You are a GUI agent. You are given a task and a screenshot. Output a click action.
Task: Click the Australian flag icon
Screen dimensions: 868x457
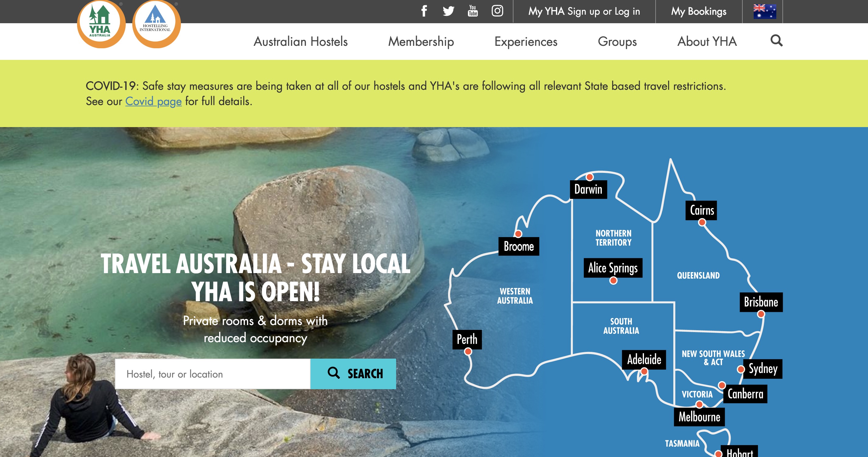pyautogui.click(x=765, y=11)
